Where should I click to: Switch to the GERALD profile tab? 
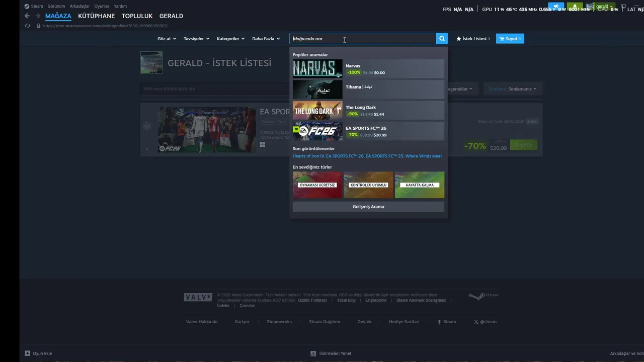click(x=171, y=16)
